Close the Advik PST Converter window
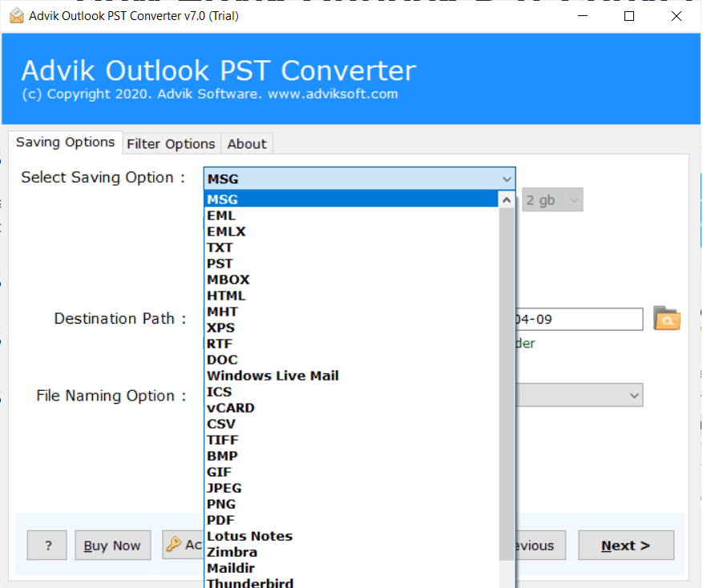The image size is (703, 588). tap(677, 16)
